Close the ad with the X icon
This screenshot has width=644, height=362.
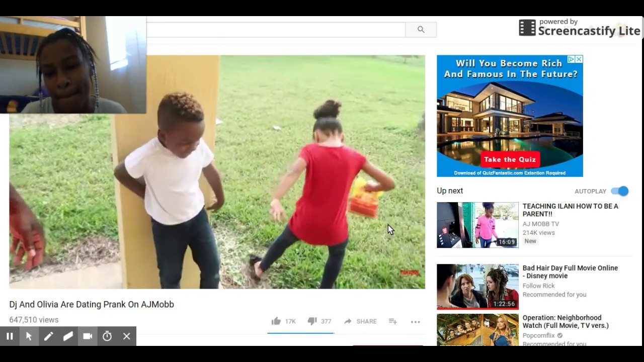(x=579, y=59)
